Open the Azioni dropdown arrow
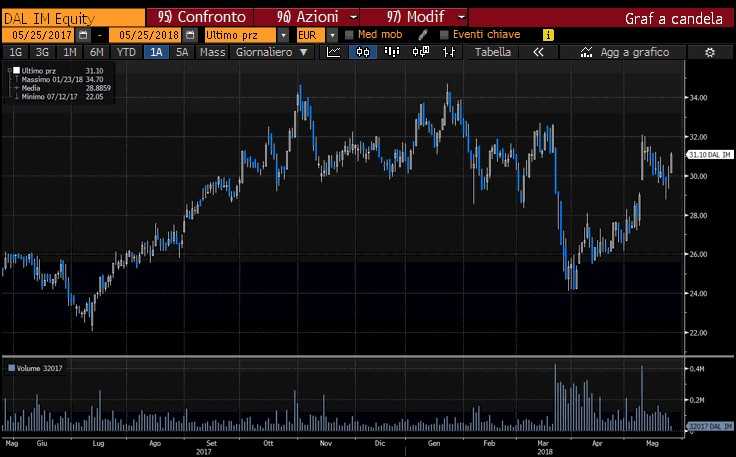736x457 pixels. tap(353, 18)
